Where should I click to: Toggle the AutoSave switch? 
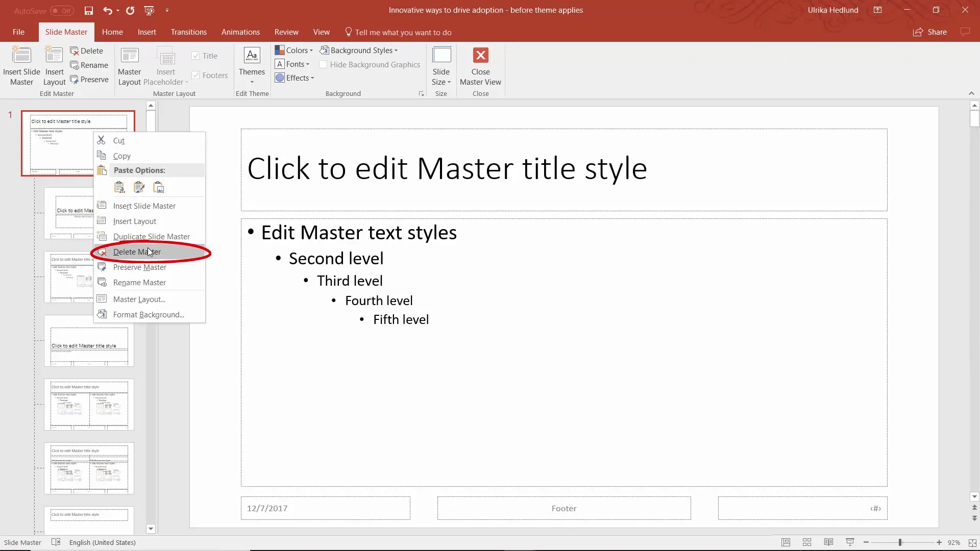62,11
